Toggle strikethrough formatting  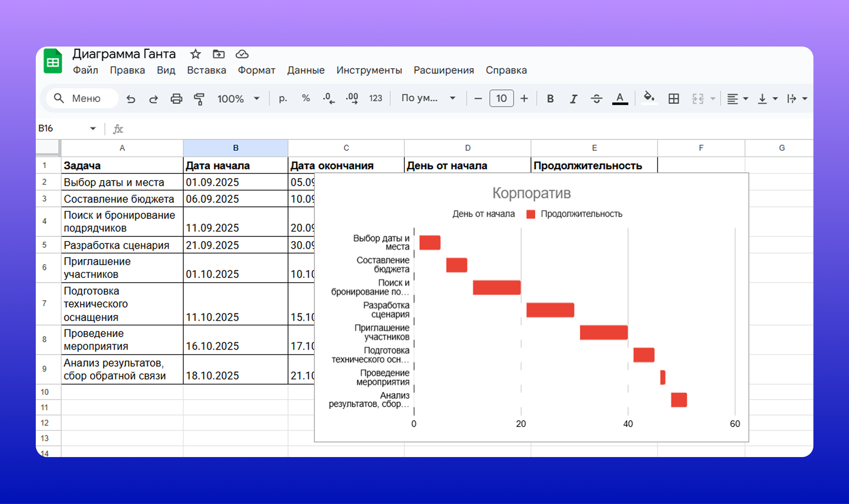pos(596,99)
